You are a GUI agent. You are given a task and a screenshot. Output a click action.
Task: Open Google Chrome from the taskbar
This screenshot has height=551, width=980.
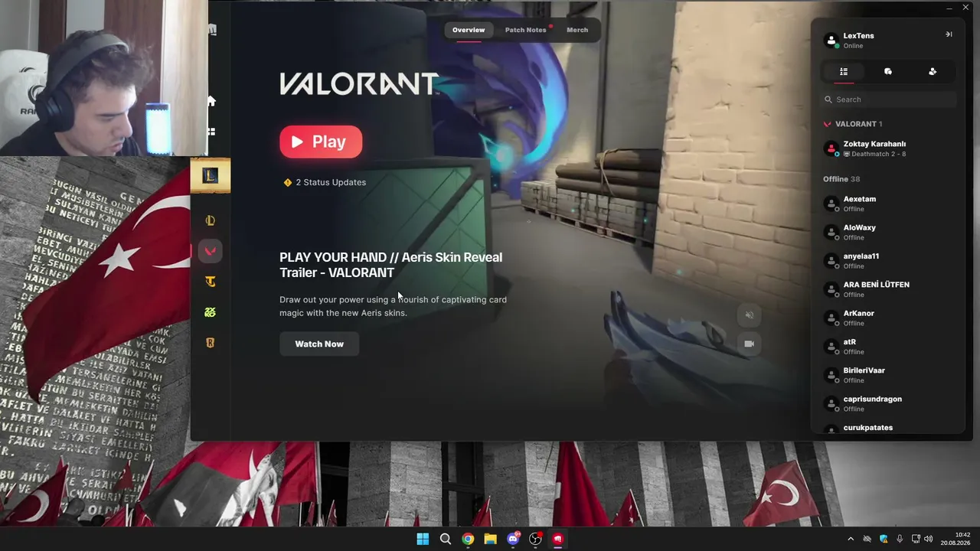[x=468, y=539]
